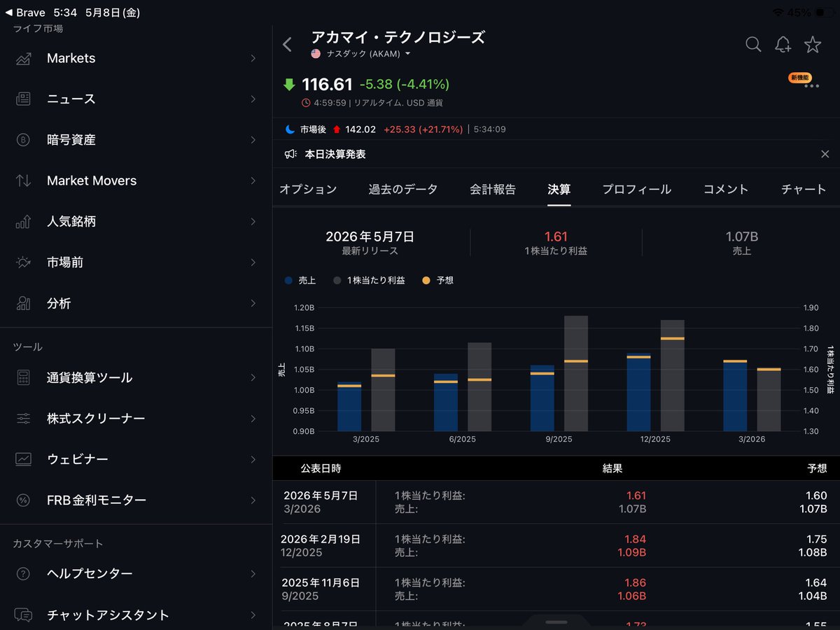Click the ヘルプセンター question mark icon
Screen dimensions: 840x630
pos(23,574)
